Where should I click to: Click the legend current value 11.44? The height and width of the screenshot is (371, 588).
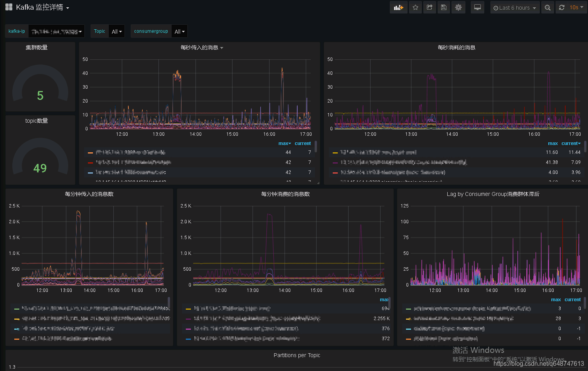(575, 152)
